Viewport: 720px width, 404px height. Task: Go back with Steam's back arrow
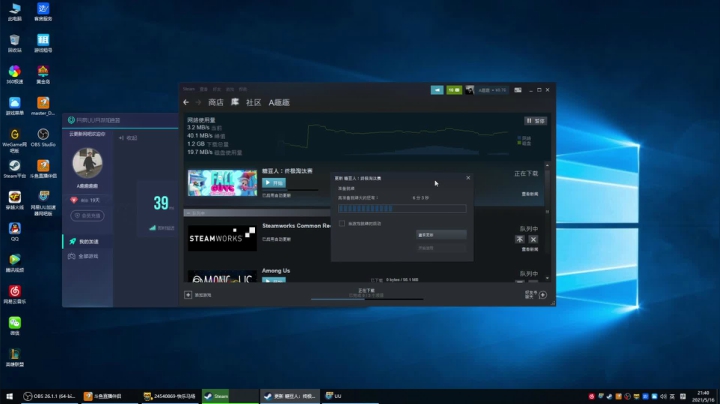(x=186, y=102)
